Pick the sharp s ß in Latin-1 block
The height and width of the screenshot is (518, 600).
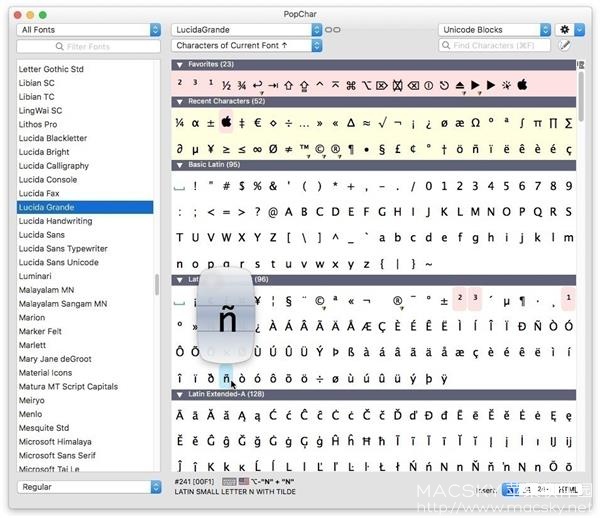point(351,352)
